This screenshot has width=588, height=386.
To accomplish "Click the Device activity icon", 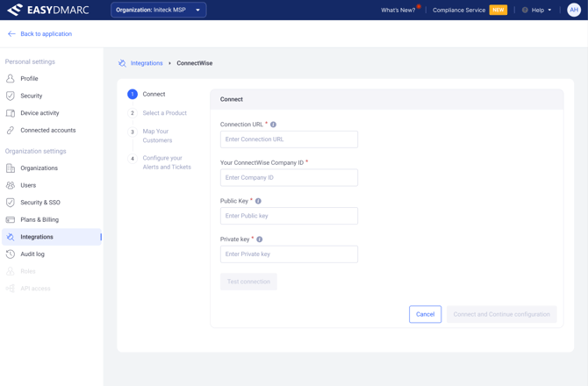I will pos(11,113).
